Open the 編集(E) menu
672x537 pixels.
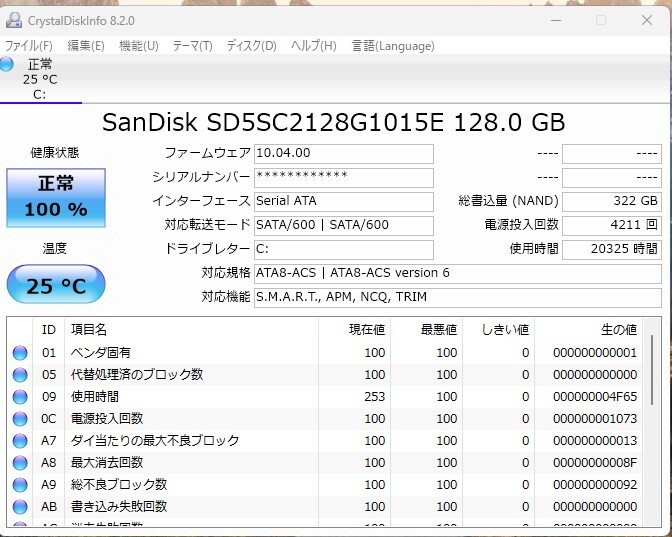(x=86, y=45)
